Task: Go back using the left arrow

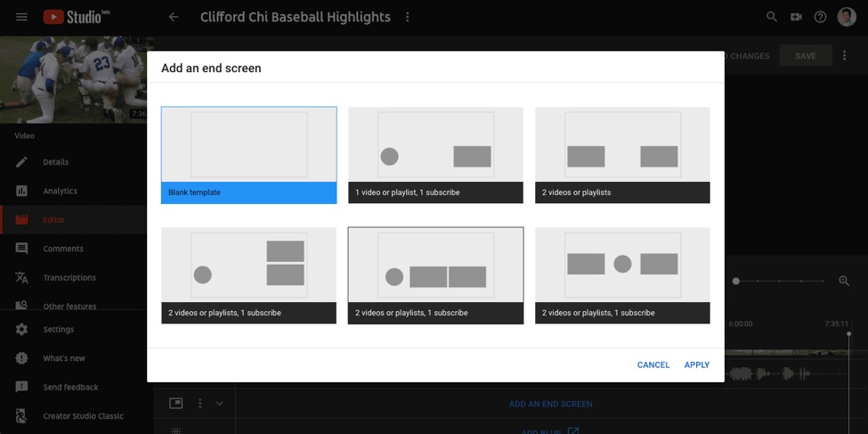Action: 174,17
